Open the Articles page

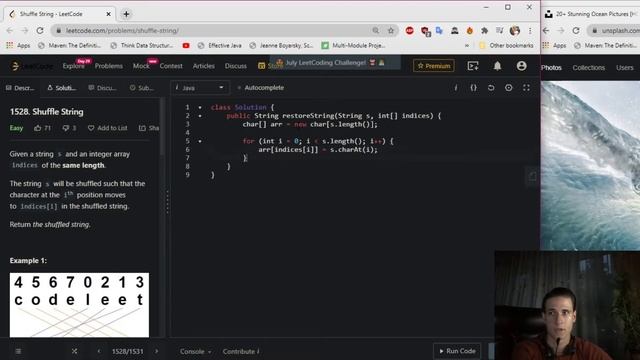click(204, 66)
